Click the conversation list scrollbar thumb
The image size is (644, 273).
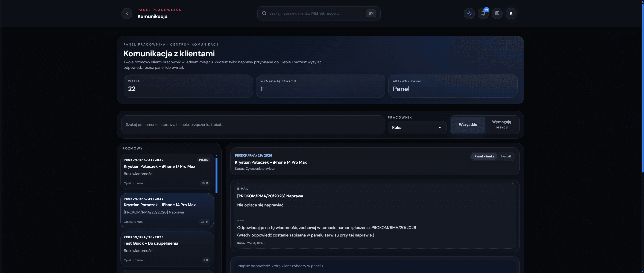tap(217, 175)
